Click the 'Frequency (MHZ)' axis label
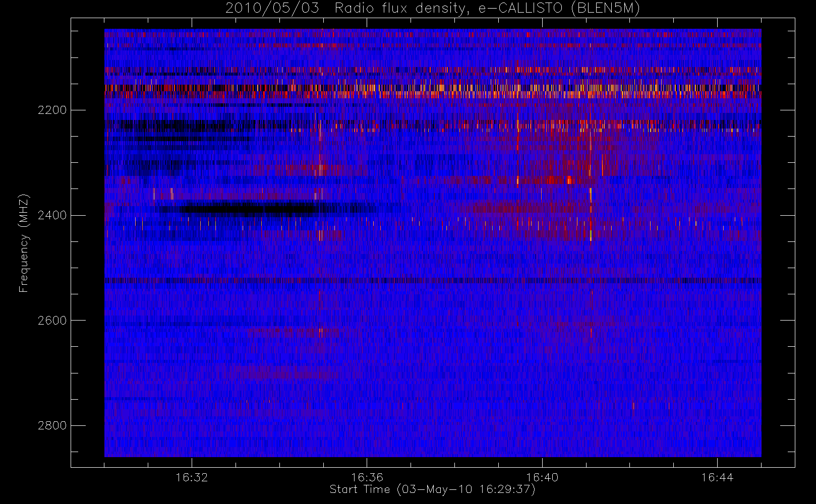816x504 pixels. pyautogui.click(x=23, y=243)
